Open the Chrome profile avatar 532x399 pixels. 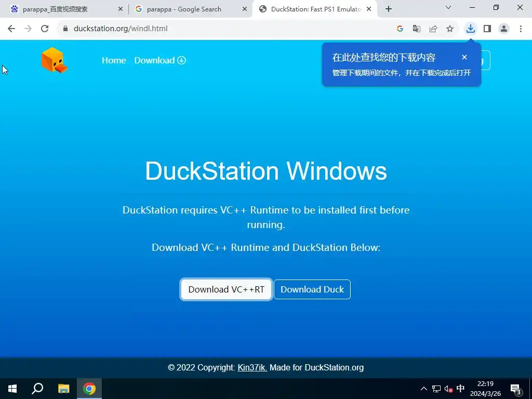pyautogui.click(x=504, y=29)
